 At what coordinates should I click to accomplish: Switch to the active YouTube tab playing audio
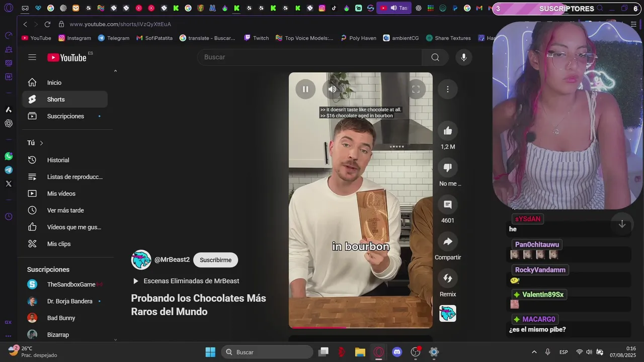pyautogui.click(x=394, y=8)
